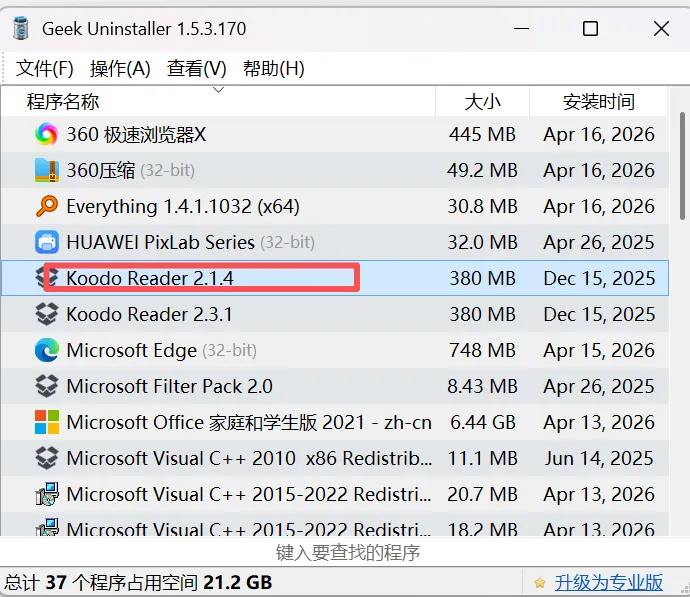Viewport: 690px width, 597px height.
Task: Click the Apr 15, 2026 date cell
Action: point(599,351)
